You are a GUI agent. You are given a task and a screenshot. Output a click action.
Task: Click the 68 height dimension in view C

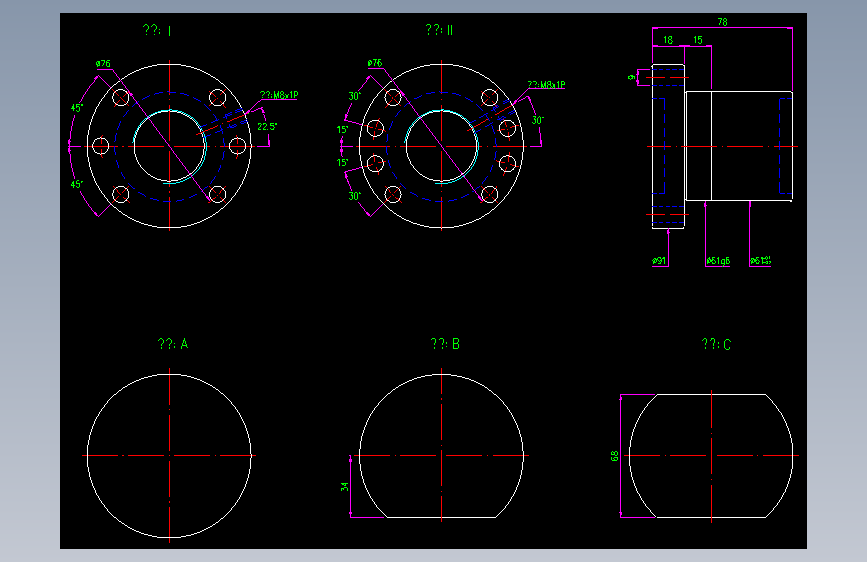(614, 456)
